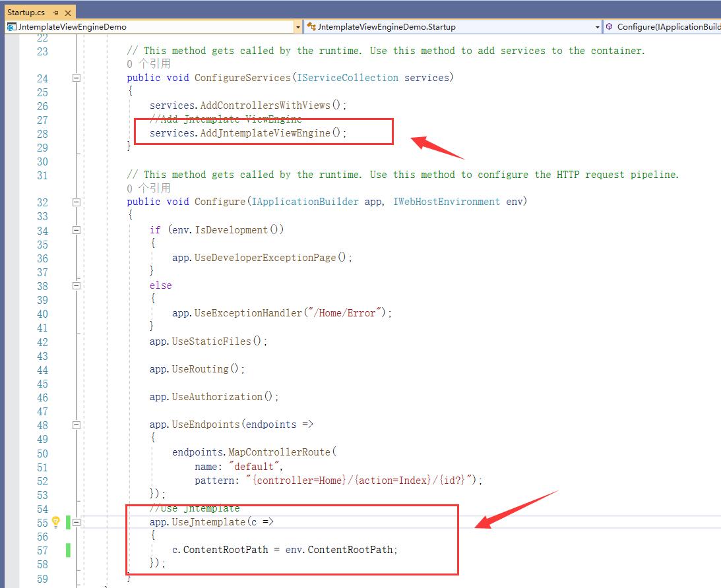The image size is (721, 588).
Task: Select the Startup.cs tab
Action: pyautogui.click(x=26, y=13)
